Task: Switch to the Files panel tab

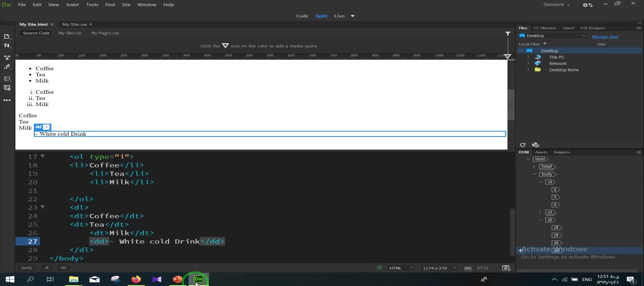Action: [x=523, y=28]
